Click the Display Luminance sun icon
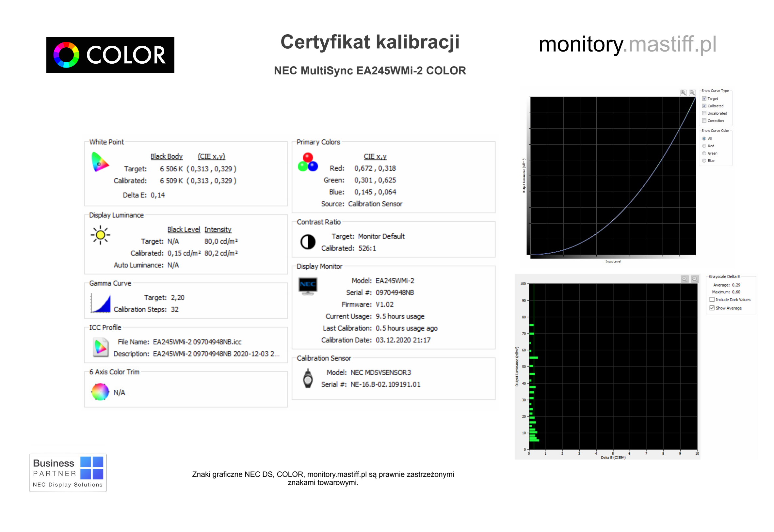Screen dimensions: 774x532 point(100,235)
